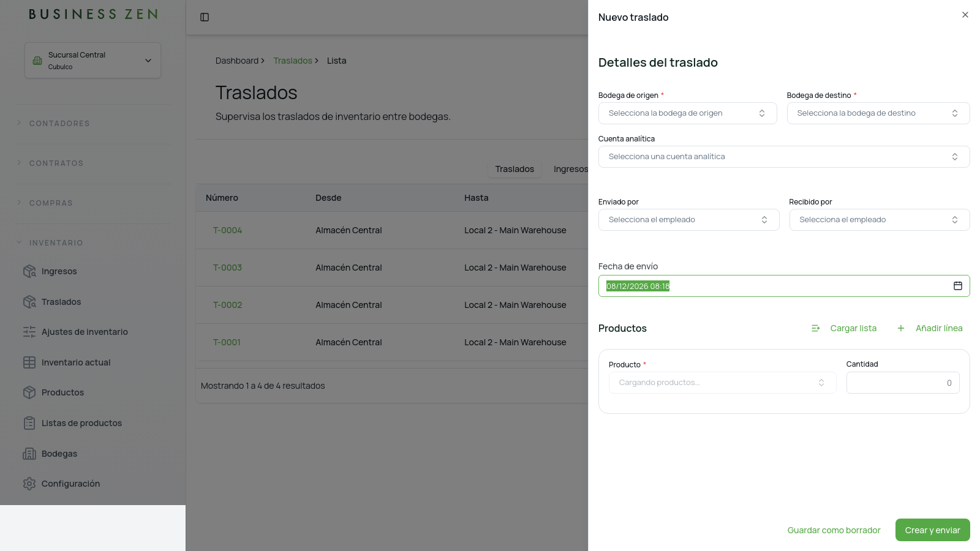This screenshot has height=551, width=980.
Task: Open the Producto dropdown
Action: [722, 383]
